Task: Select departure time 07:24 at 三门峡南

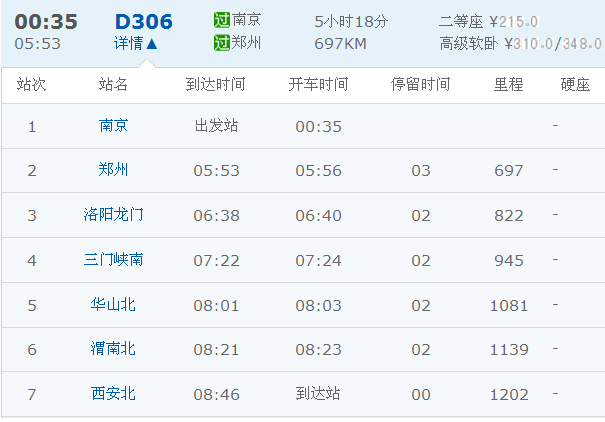Action: click(x=318, y=261)
